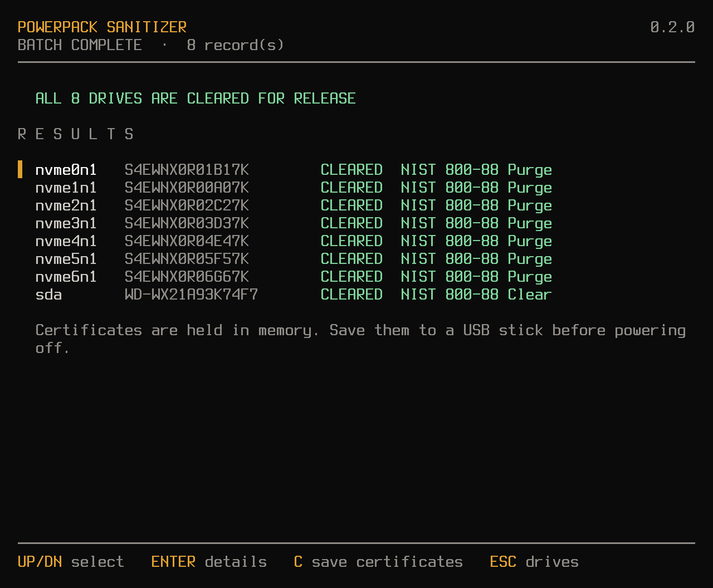Screen dimensions: 713x588
Task: Select the nvme6n1 drive row
Action: pyautogui.click(x=356, y=276)
